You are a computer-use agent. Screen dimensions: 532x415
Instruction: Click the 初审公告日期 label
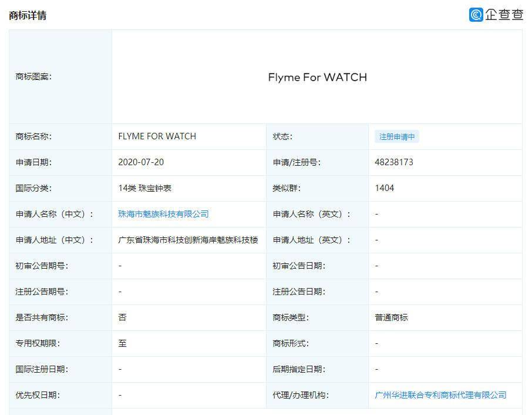point(299,266)
